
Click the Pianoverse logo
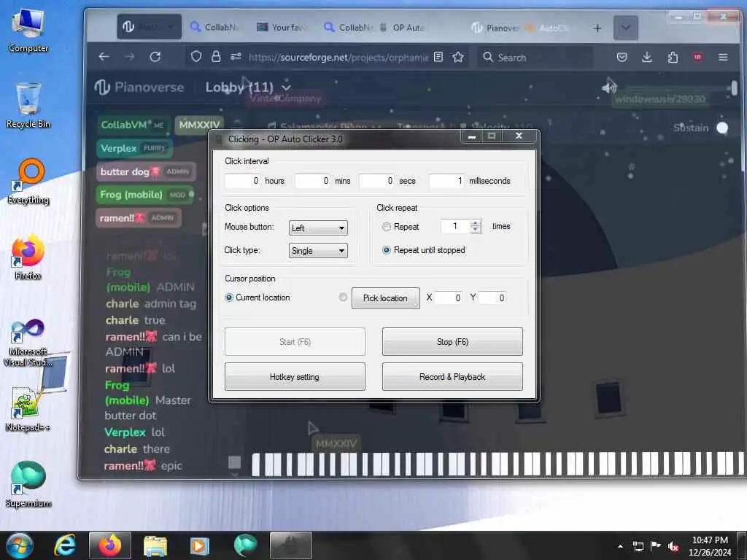tap(139, 87)
